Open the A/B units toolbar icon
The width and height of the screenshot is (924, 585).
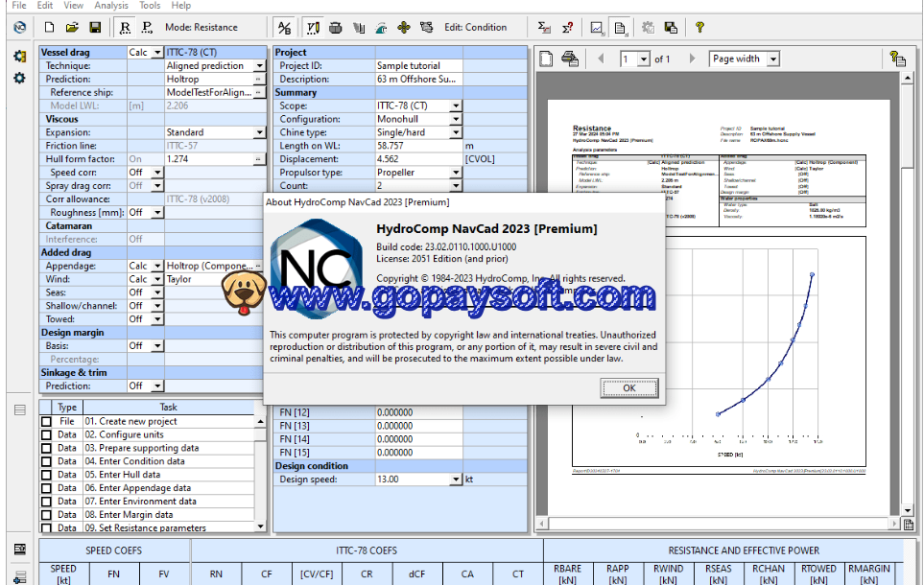point(285,27)
